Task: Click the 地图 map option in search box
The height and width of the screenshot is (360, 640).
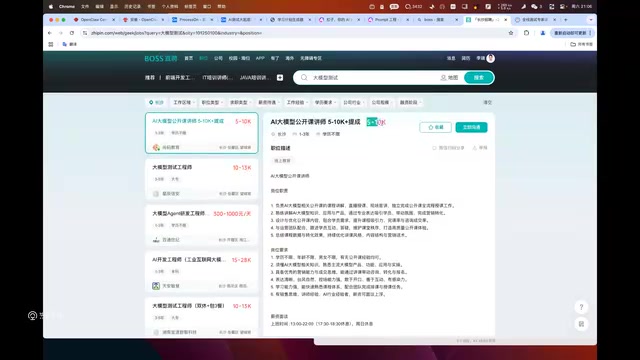Action: [x=449, y=78]
